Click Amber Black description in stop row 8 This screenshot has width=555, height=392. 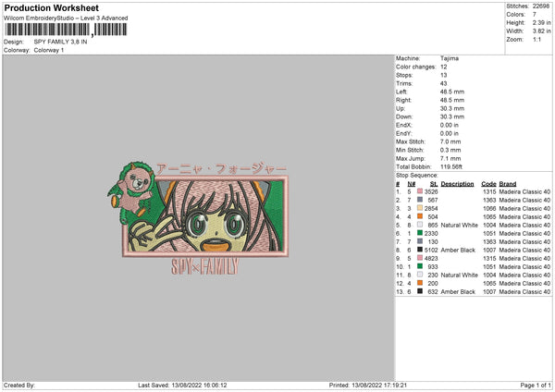tap(458, 251)
